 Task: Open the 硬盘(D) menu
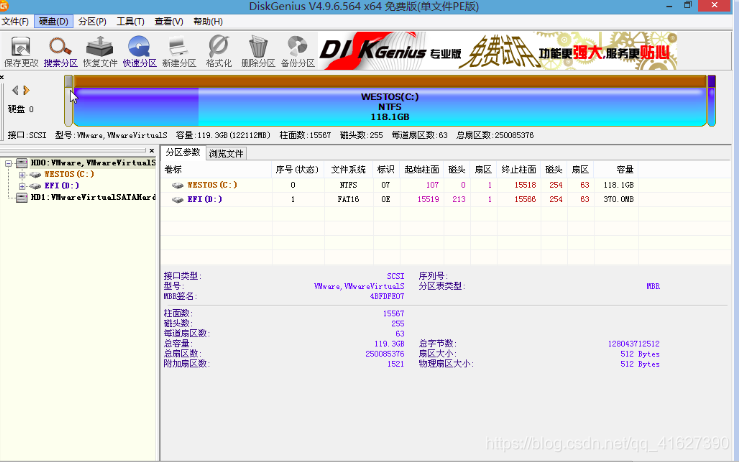(x=54, y=22)
